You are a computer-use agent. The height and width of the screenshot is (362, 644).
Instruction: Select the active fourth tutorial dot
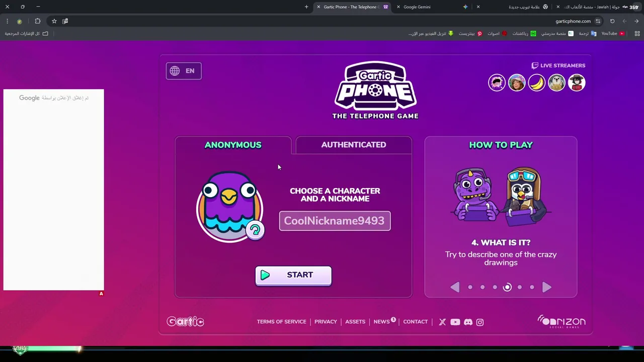(507, 287)
